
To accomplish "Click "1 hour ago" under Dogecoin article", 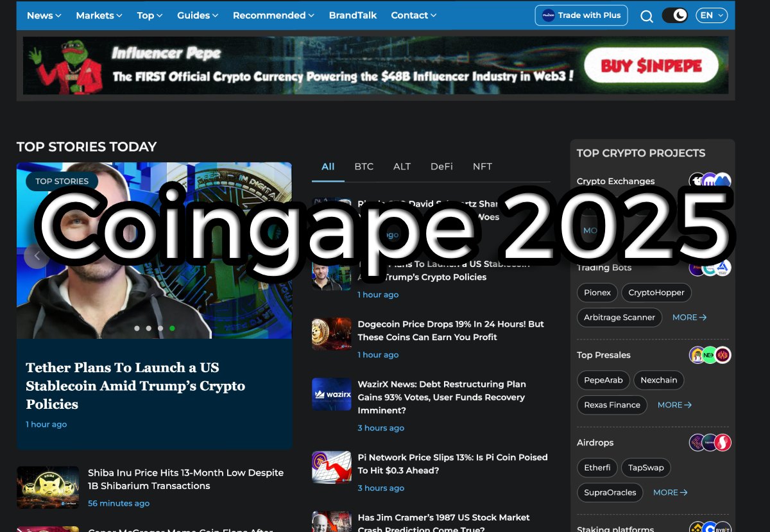I will click(378, 355).
